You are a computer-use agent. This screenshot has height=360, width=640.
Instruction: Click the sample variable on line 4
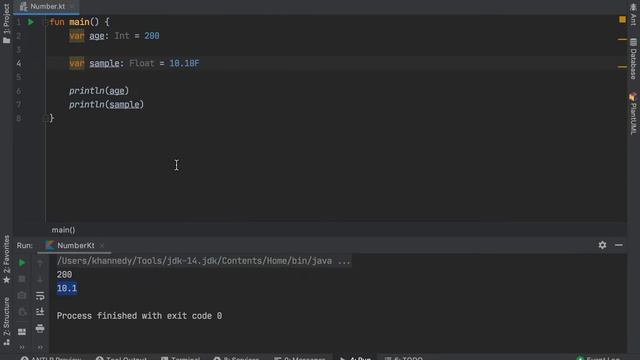tap(104, 63)
